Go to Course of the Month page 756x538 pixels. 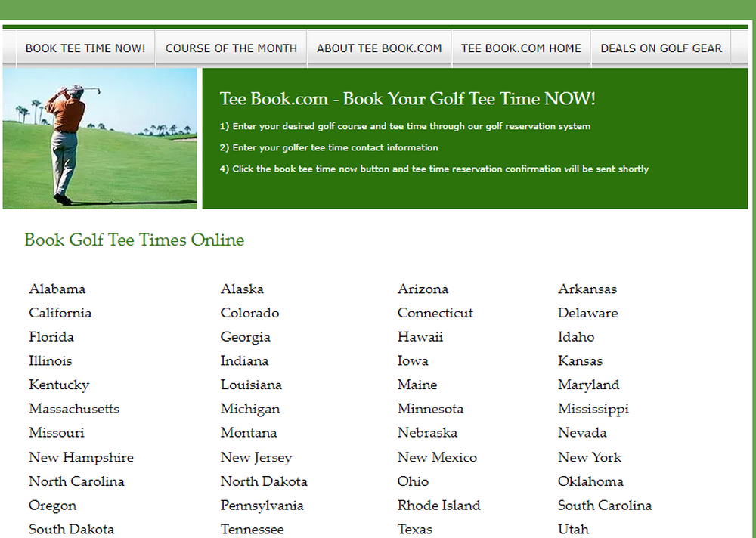(231, 48)
